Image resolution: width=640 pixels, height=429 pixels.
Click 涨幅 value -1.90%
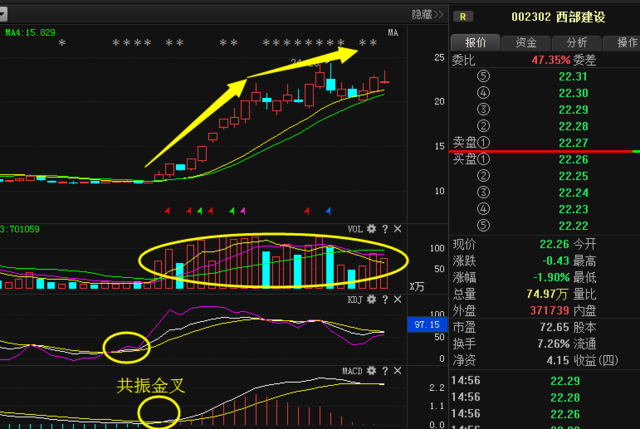551,278
